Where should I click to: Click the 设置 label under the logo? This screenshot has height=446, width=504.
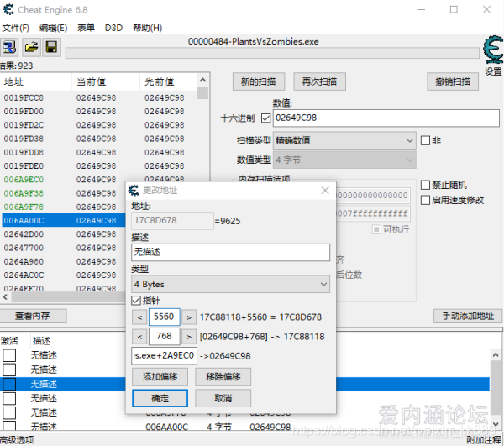coord(493,71)
